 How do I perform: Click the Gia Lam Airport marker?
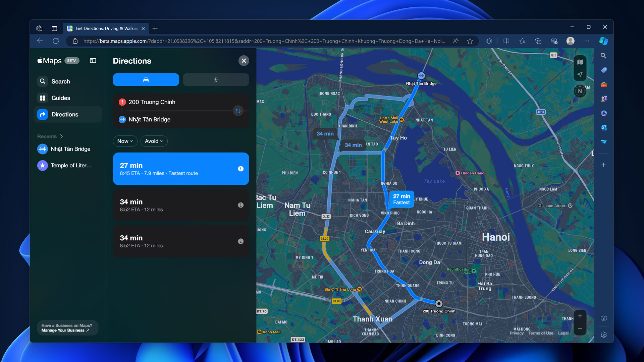pos(570,205)
